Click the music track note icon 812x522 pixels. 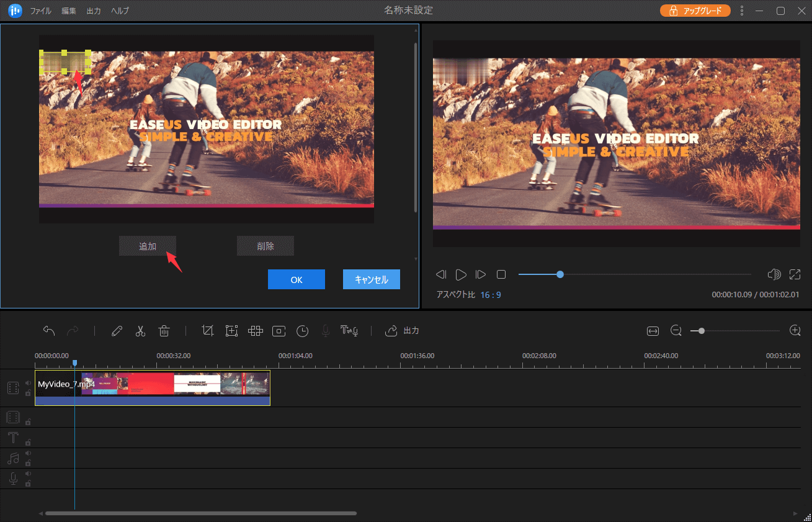coord(13,459)
